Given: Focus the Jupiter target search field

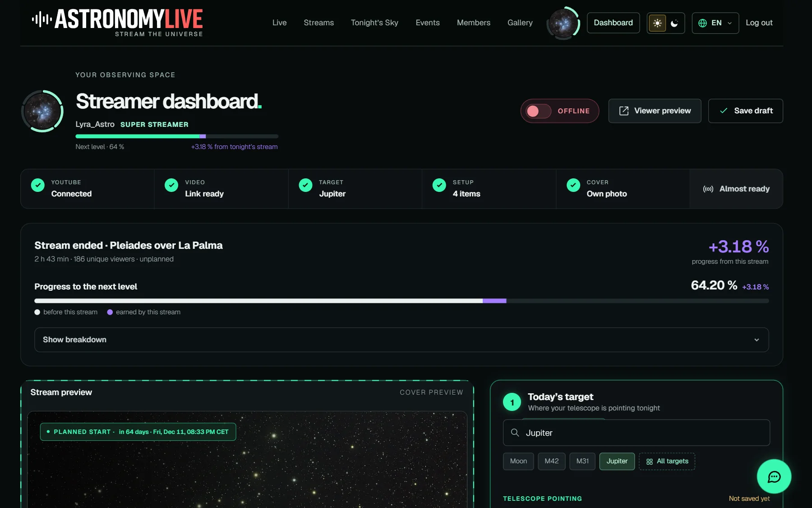Looking at the screenshot, I should click(x=637, y=433).
